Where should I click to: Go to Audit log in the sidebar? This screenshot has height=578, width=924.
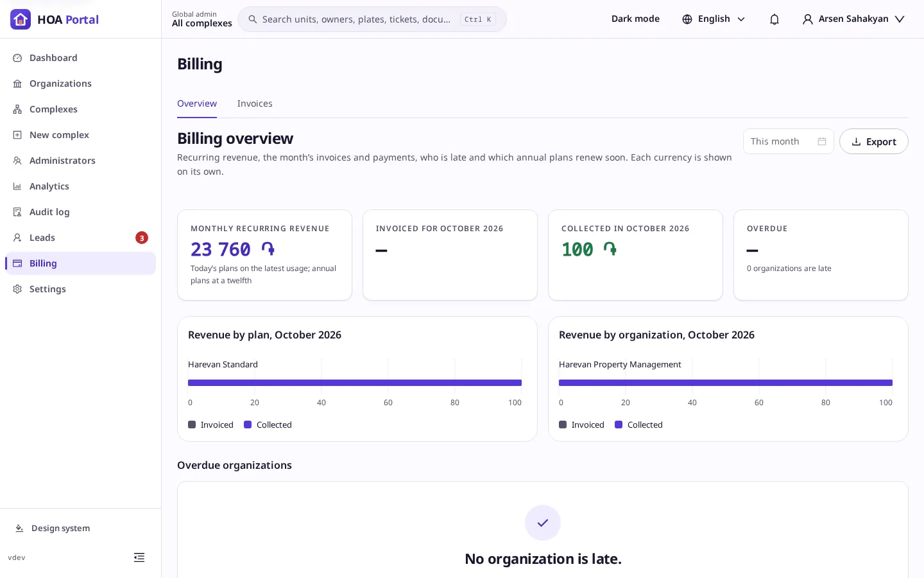(x=80, y=212)
